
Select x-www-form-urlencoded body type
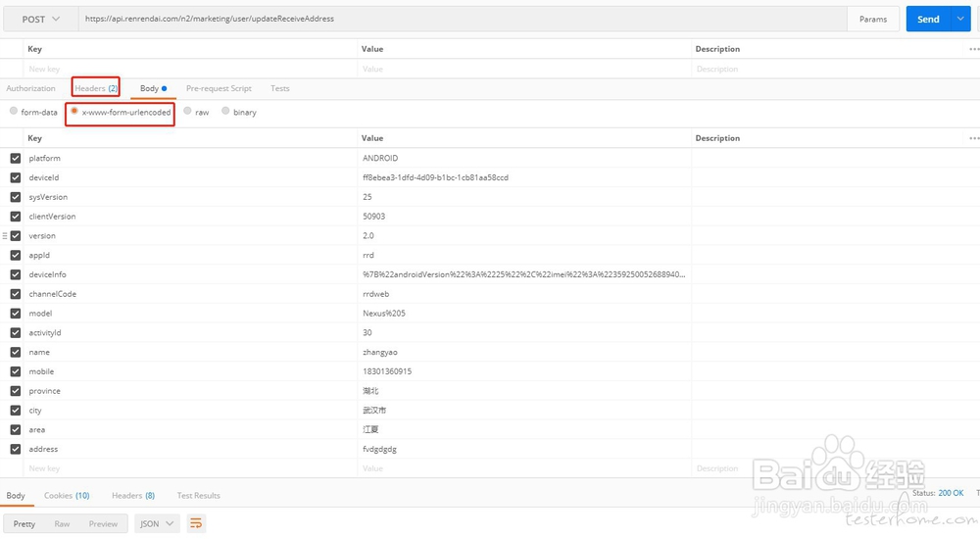tap(74, 112)
